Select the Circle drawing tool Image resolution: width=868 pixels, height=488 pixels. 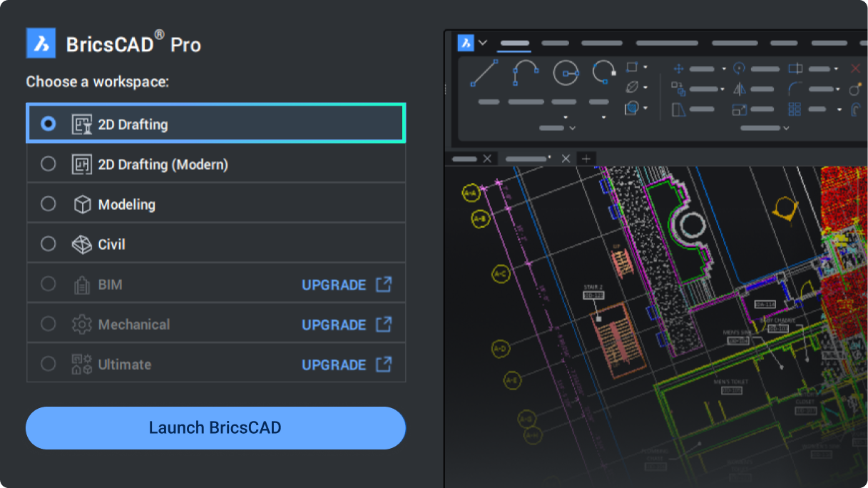tap(566, 73)
